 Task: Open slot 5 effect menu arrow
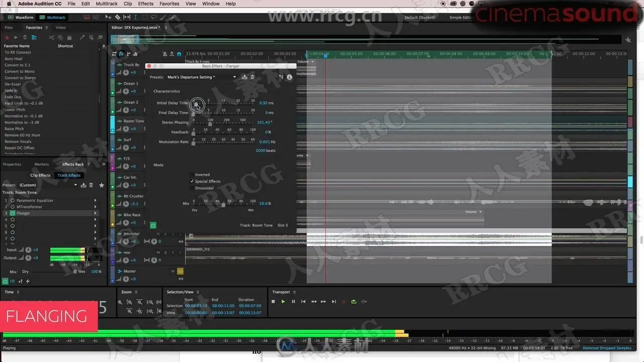click(x=95, y=226)
